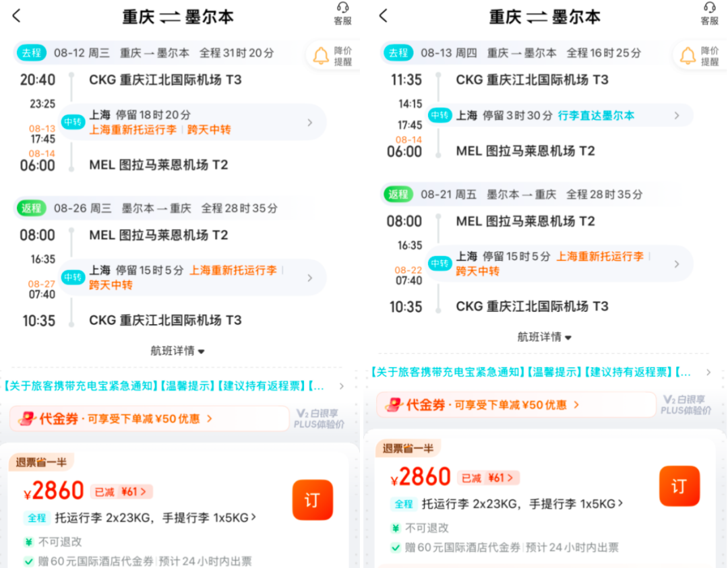
Task: Click the 降价提醒 bell on the right itinerary
Action: pos(688,56)
